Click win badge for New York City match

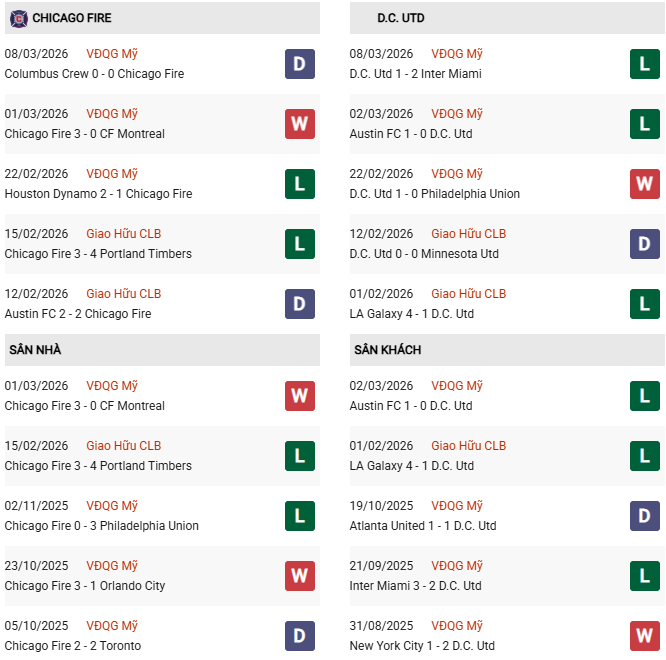pyautogui.click(x=644, y=636)
